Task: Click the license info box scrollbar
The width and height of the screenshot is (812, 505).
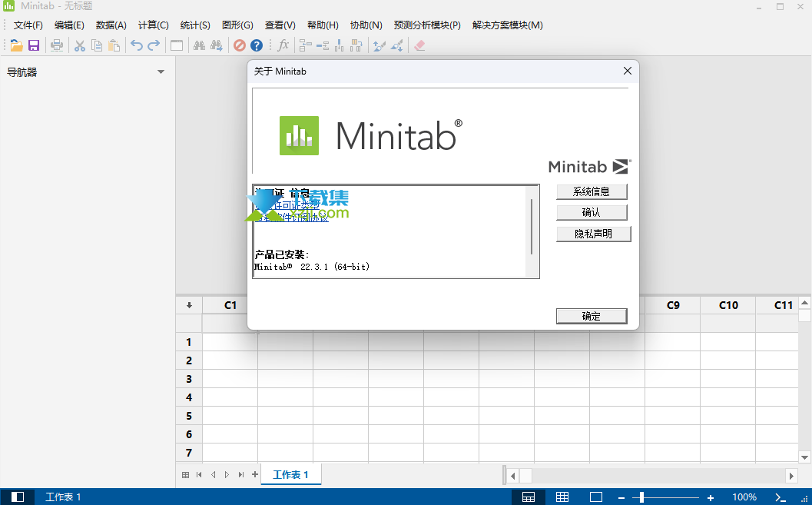Action: [532, 226]
